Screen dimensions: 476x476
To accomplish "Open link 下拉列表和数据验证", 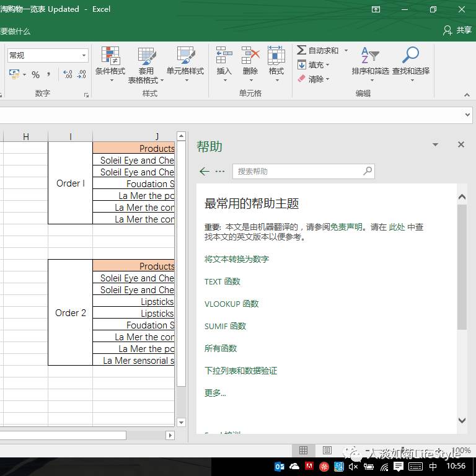I will click(240, 371).
